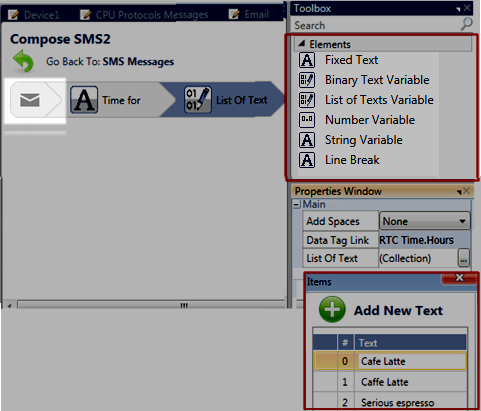This screenshot has height=411, width=481.
Task: Open the Email tab
Action: (x=249, y=14)
